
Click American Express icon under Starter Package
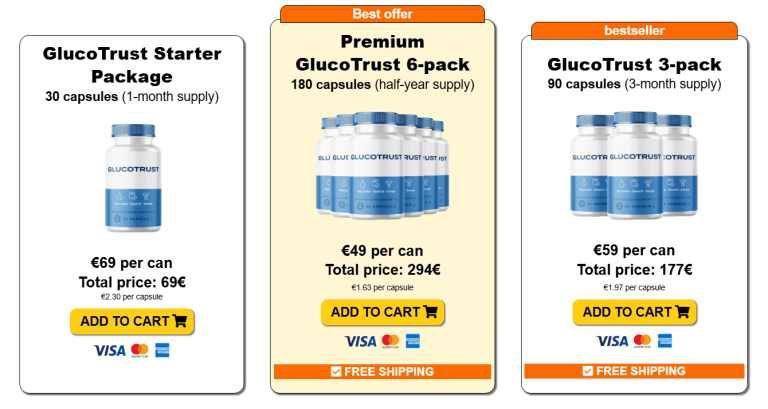(x=162, y=350)
